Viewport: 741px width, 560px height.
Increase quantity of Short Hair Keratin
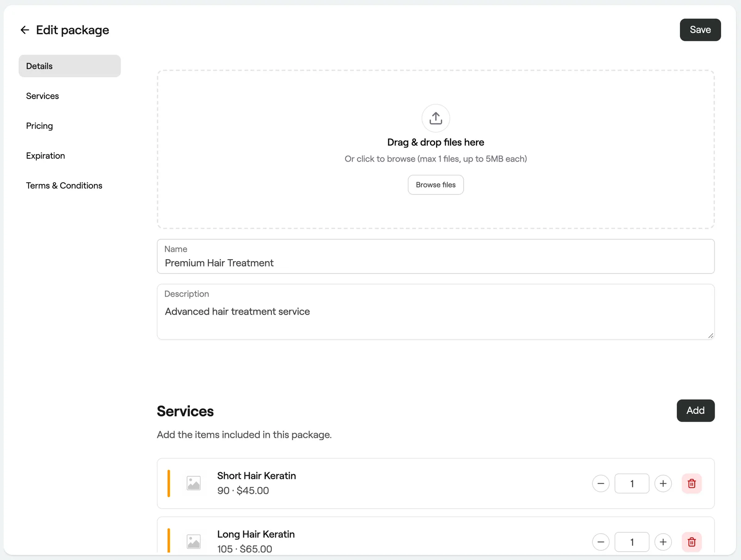[x=663, y=484]
